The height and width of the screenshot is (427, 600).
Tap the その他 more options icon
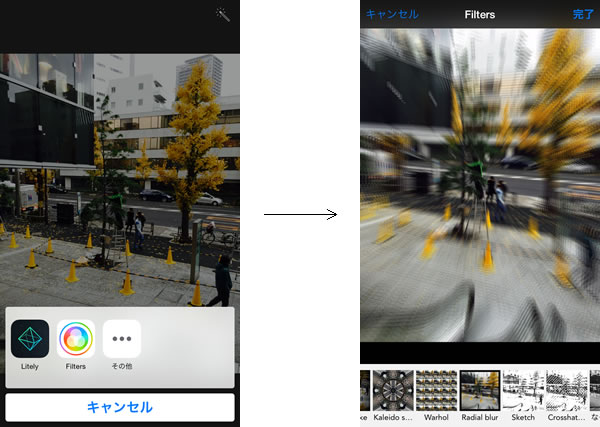122,339
